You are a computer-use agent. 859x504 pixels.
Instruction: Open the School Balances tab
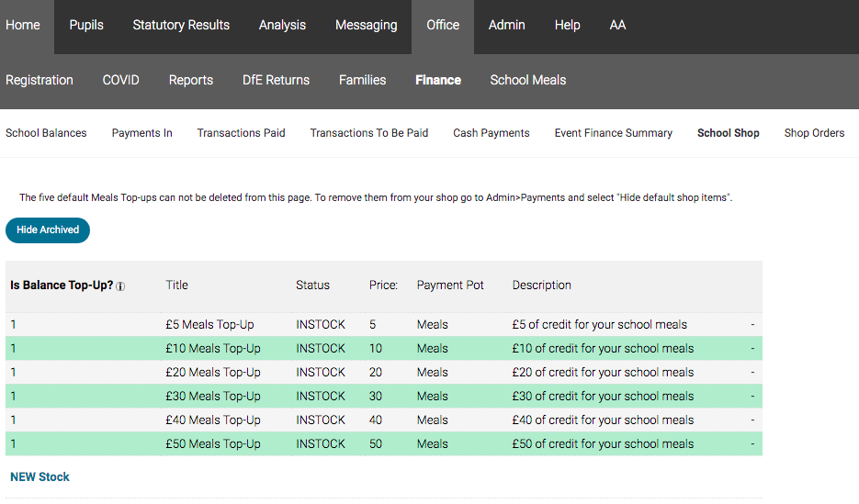tap(46, 133)
